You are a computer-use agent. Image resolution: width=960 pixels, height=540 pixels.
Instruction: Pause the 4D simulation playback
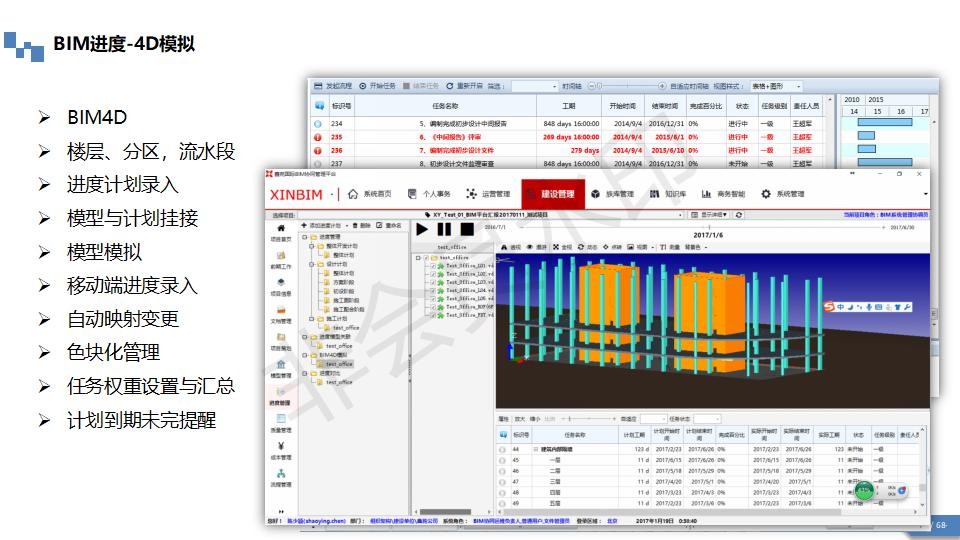tap(444, 230)
